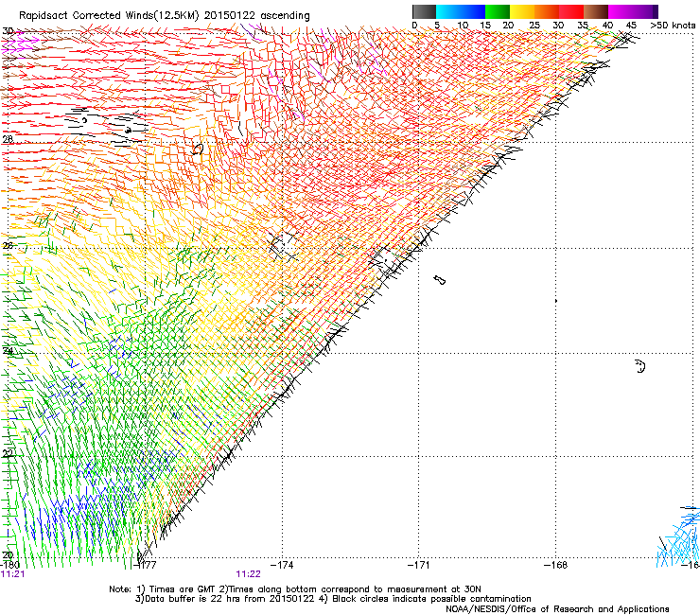Click the ">50 knots" legend label

tap(673, 26)
